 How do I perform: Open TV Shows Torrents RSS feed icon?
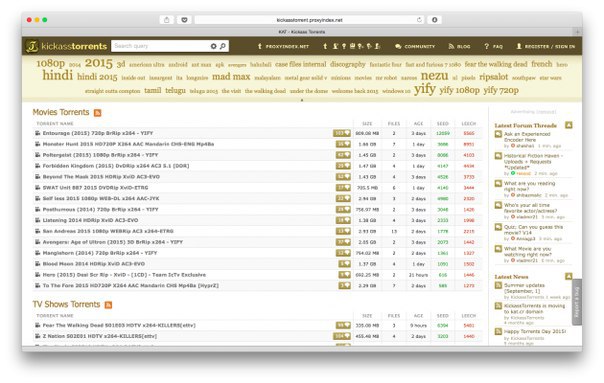tap(108, 305)
